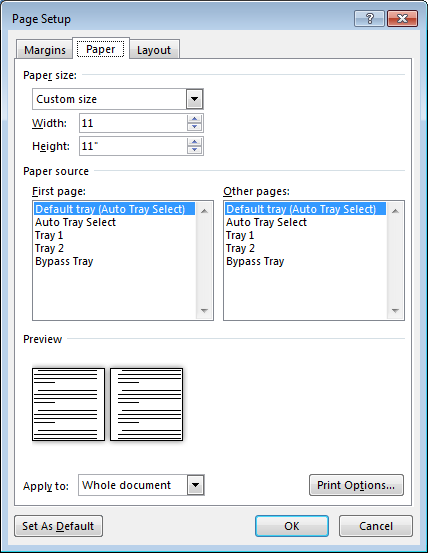Click Other pages list scroll up arrow
The width and height of the screenshot is (428, 553).
[395, 211]
